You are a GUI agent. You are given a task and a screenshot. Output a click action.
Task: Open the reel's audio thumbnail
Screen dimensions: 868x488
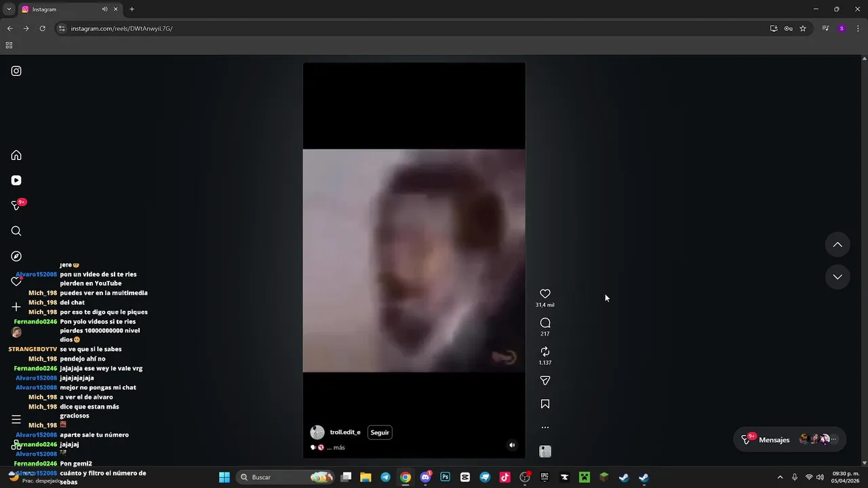pyautogui.click(x=545, y=451)
